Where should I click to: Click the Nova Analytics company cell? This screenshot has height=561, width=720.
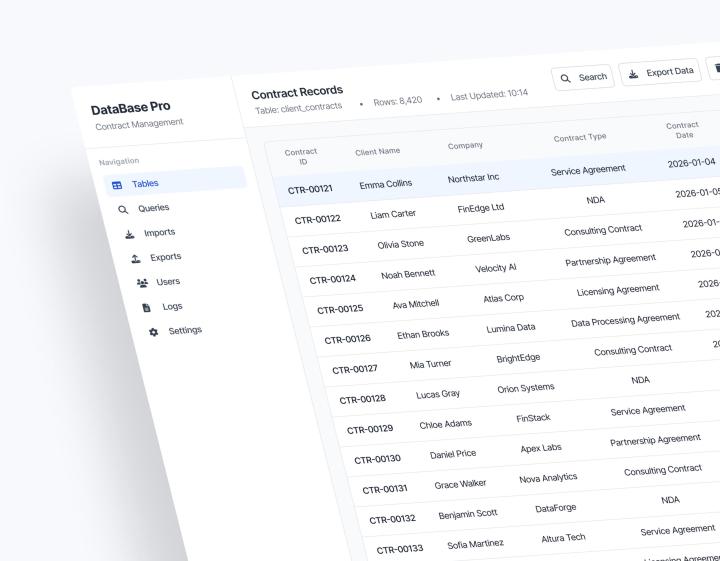pos(548,478)
